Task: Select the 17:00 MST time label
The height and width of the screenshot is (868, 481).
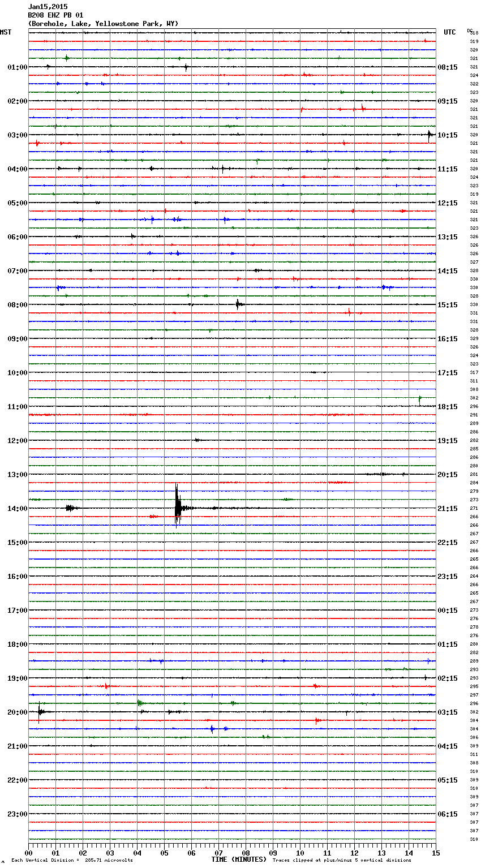Action: (18, 611)
